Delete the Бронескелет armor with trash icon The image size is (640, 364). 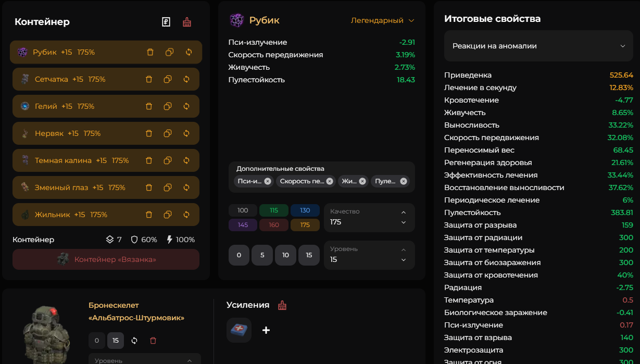pyautogui.click(x=153, y=341)
